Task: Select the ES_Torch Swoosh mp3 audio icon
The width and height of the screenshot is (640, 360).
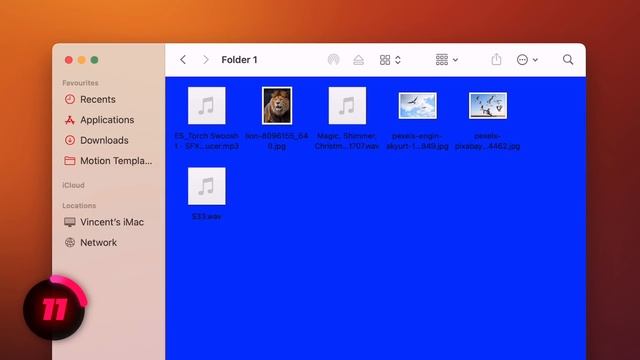Action: click(207, 105)
